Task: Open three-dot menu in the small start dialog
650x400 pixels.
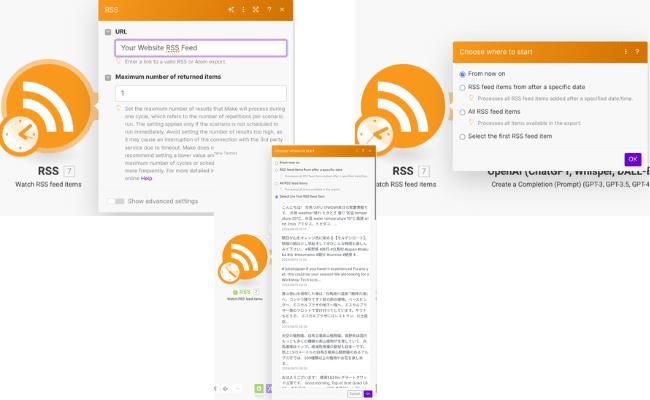Action: click(357, 151)
